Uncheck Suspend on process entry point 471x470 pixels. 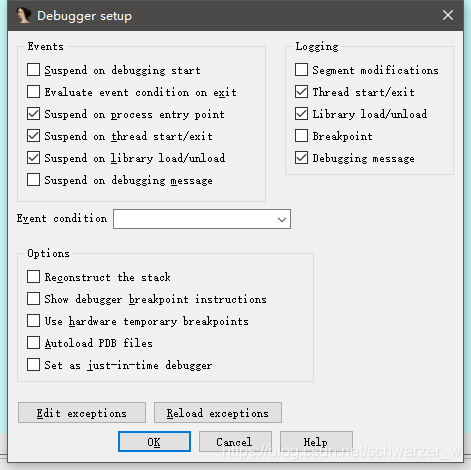click(x=33, y=114)
